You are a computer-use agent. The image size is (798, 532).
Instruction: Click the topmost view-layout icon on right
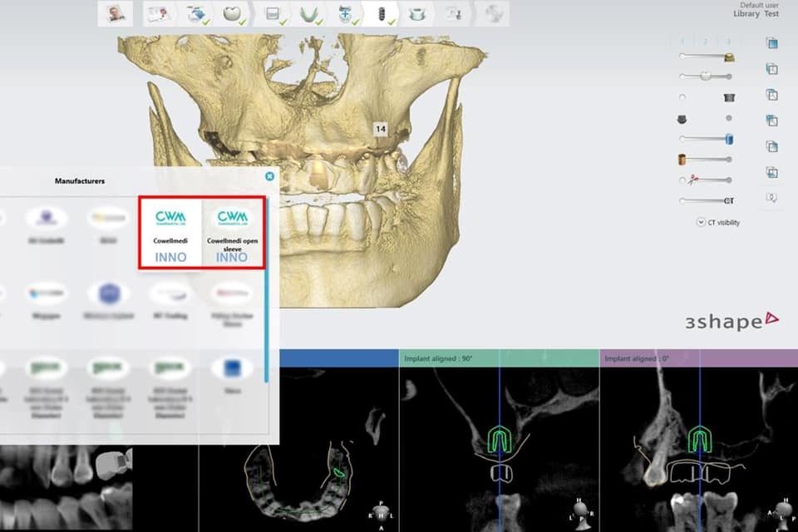(x=772, y=43)
